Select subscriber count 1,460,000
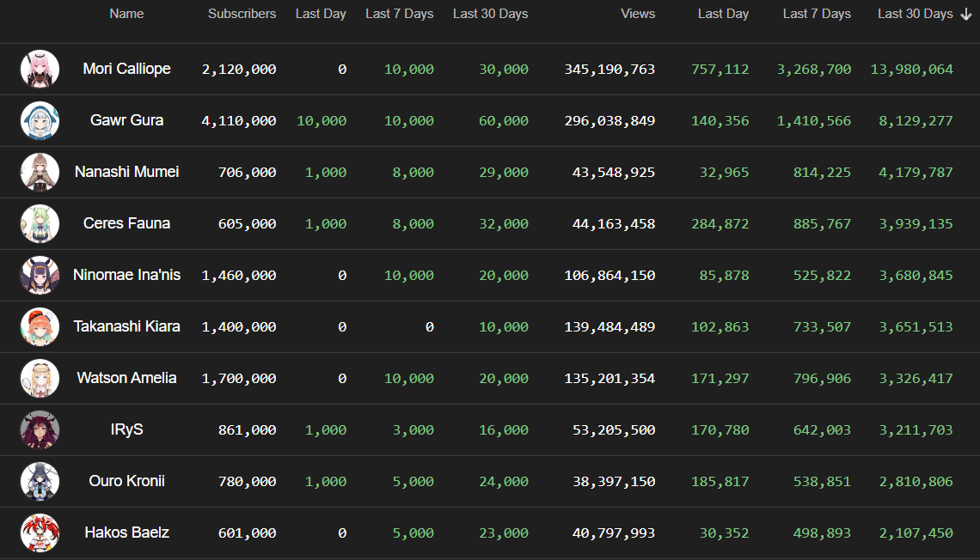 click(239, 276)
